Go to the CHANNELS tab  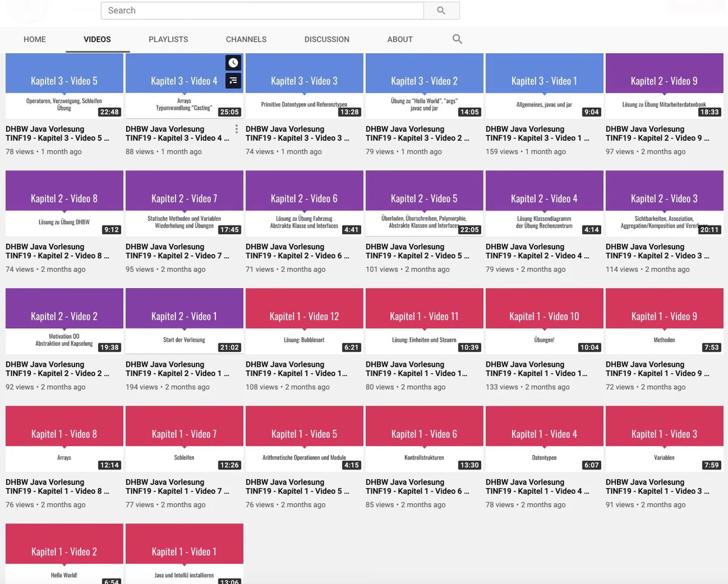[246, 39]
